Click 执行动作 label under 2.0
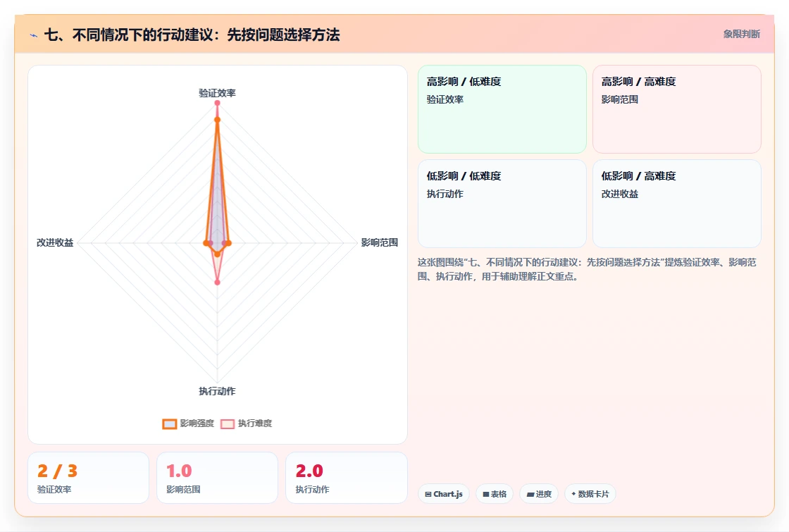The image size is (789, 532). click(313, 489)
